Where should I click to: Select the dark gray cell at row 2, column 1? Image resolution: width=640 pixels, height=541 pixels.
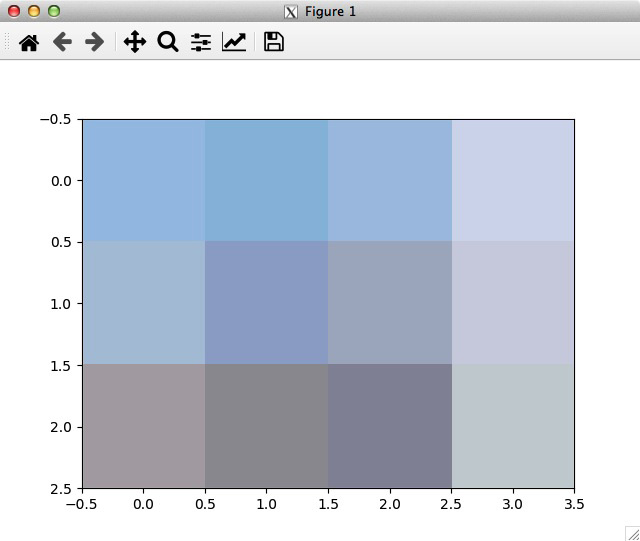pyautogui.click(x=266, y=426)
